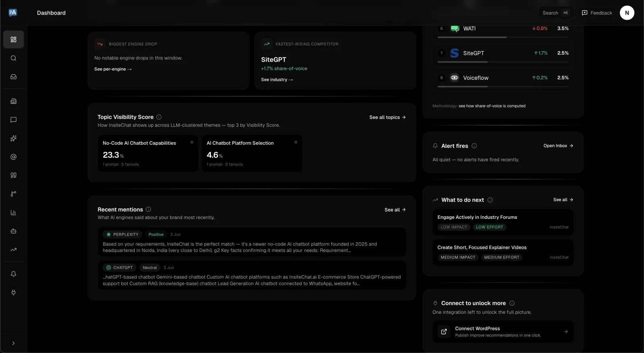Open the quotation marks icon in sidebar
This screenshot has width=644, height=353.
[x=13, y=175]
